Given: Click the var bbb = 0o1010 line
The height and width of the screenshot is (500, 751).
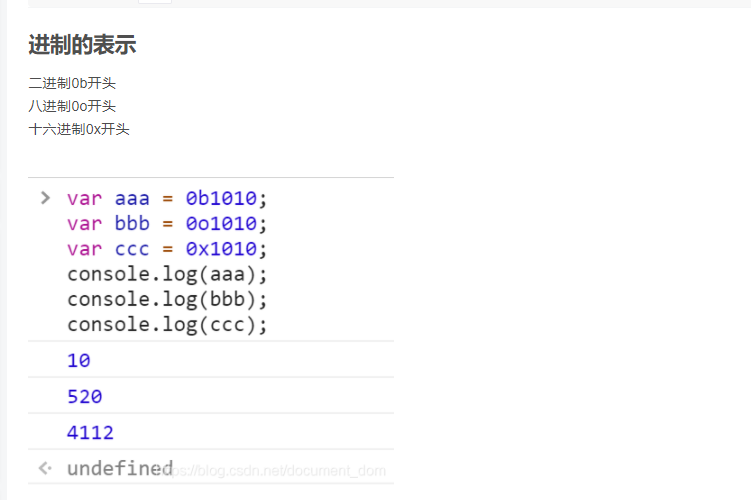Looking at the screenshot, I should pos(167,223).
